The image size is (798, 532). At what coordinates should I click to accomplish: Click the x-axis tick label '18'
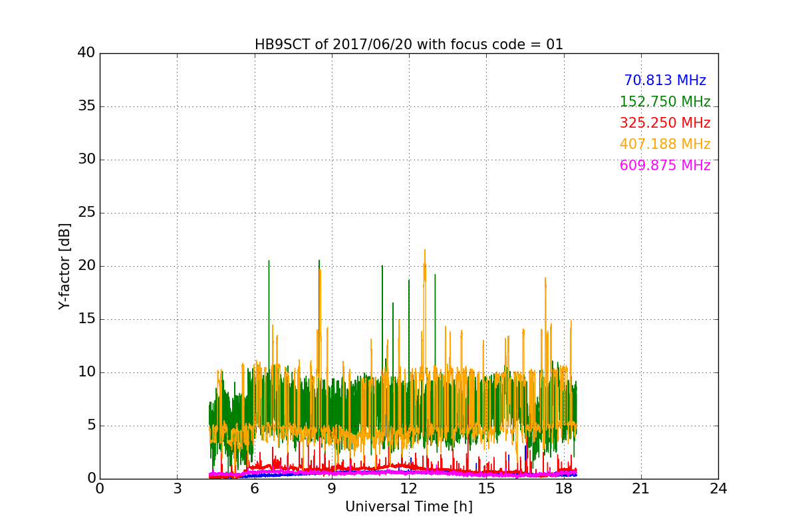pos(564,488)
